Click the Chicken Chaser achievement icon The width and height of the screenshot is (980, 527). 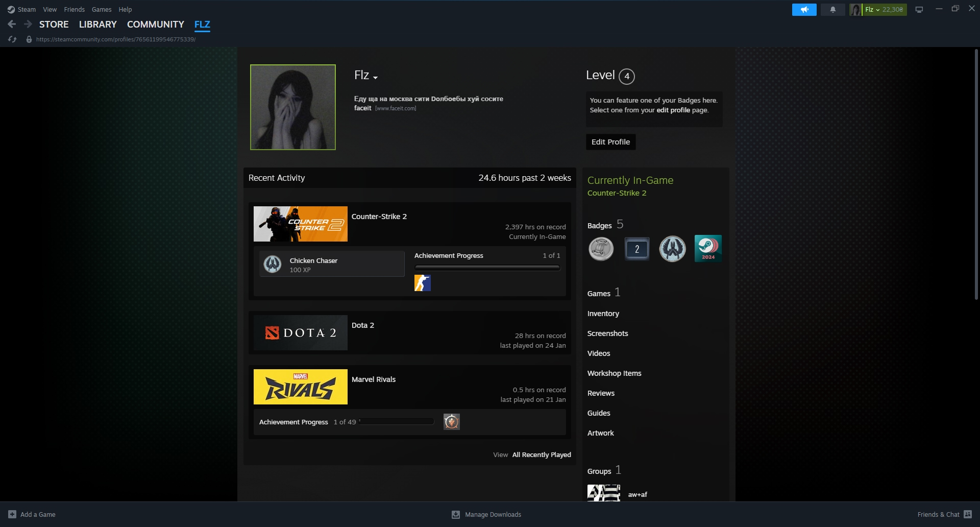[x=273, y=264]
